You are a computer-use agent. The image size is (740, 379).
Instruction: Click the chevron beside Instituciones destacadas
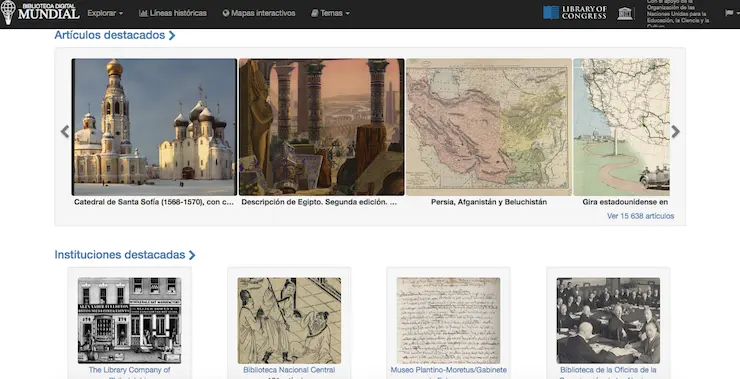click(192, 255)
